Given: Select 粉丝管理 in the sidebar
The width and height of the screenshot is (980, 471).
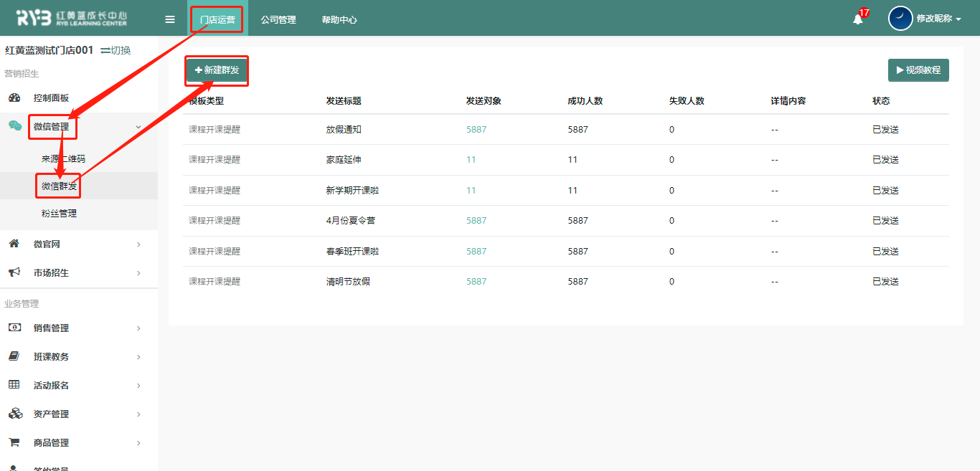Looking at the screenshot, I should [59, 214].
